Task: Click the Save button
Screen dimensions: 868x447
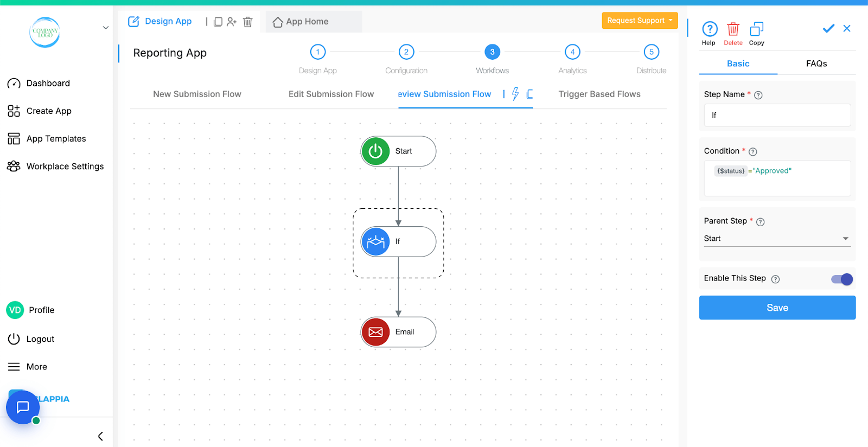Action: [x=777, y=308]
